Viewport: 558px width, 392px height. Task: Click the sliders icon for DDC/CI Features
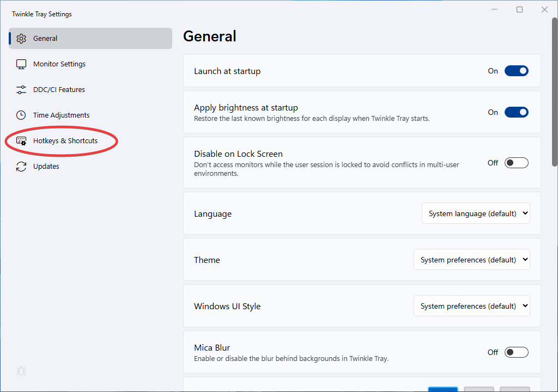(x=21, y=90)
